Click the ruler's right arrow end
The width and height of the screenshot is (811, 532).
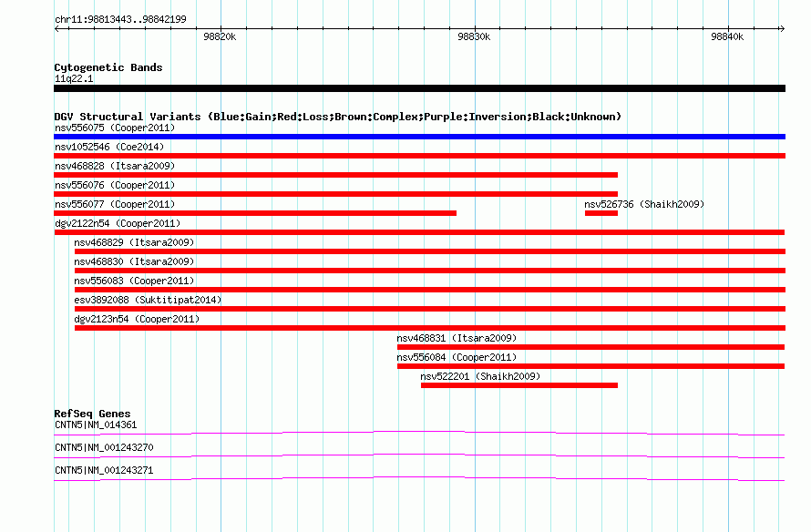click(x=782, y=28)
